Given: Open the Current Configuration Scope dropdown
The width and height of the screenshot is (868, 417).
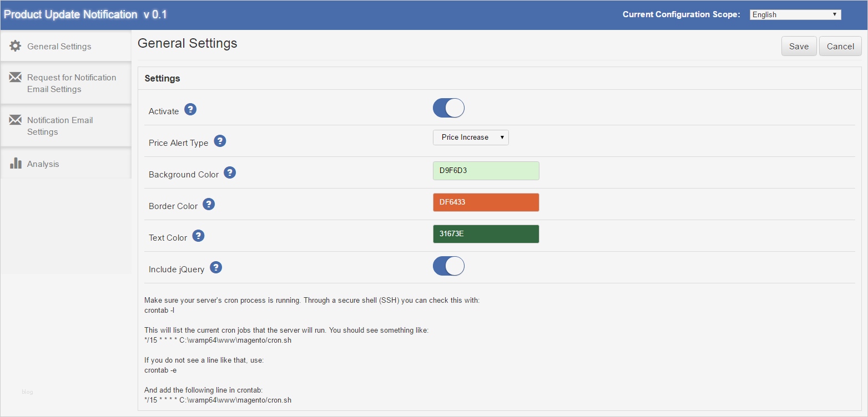Looking at the screenshot, I should [x=795, y=15].
